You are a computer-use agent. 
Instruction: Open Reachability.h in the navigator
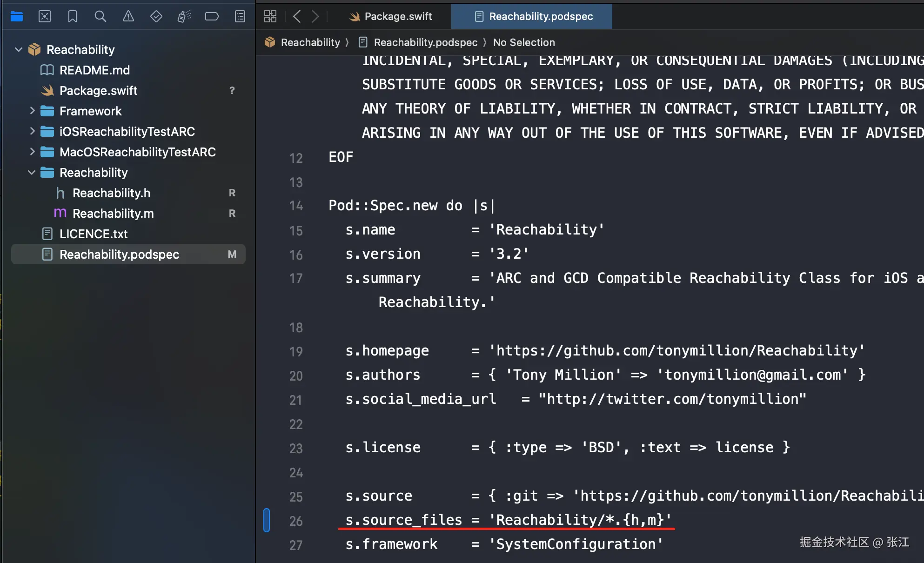(x=111, y=193)
